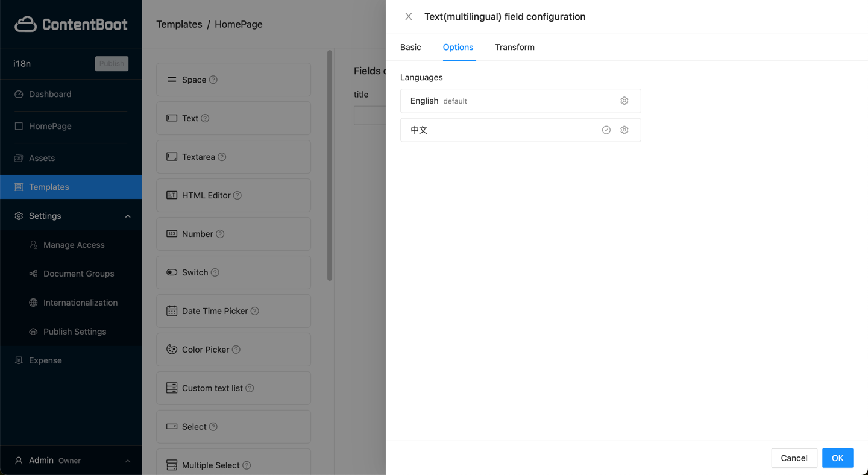This screenshot has width=868, height=475.
Task: Click Dashboard icon in sidebar
Action: (x=19, y=94)
